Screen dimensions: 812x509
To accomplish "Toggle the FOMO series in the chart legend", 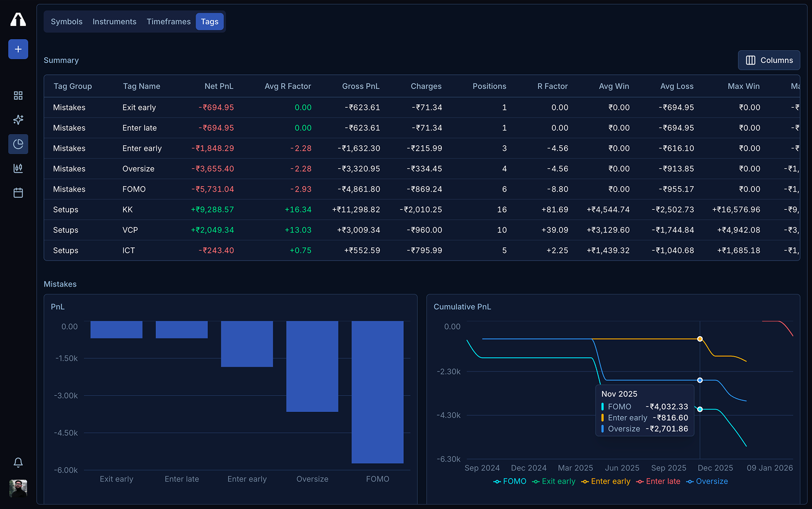I will pyautogui.click(x=509, y=481).
